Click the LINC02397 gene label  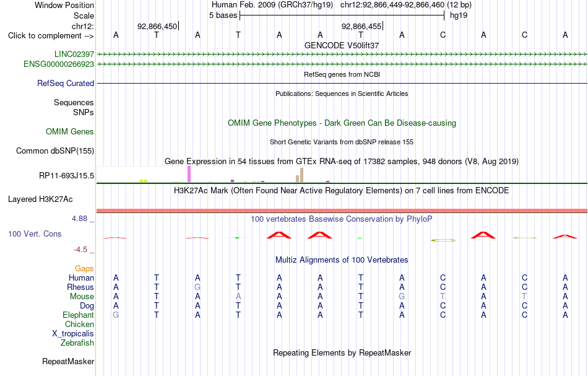pos(74,55)
